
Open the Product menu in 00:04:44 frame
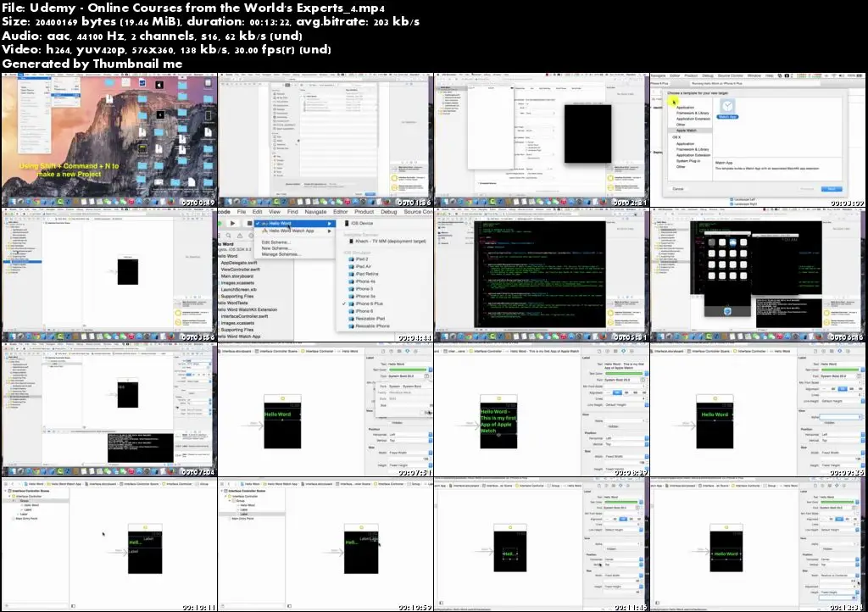point(364,211)
